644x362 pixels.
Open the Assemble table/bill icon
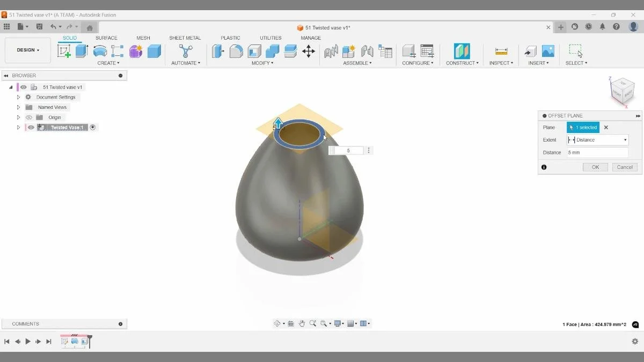385,51
